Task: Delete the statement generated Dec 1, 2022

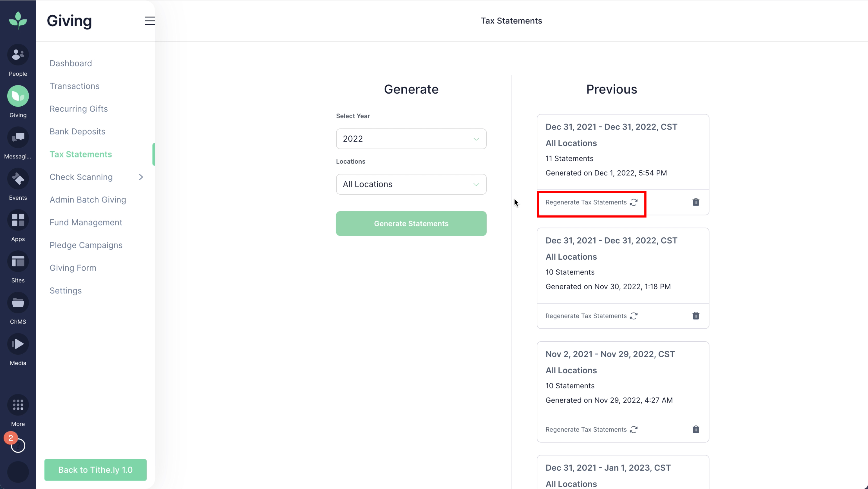Action: (x=696, y=202)
